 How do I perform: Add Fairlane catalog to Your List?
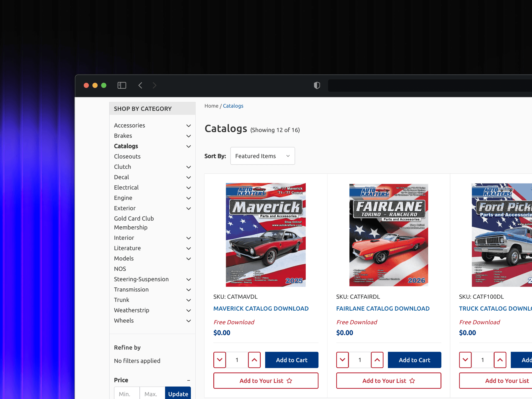coord(388,381)
